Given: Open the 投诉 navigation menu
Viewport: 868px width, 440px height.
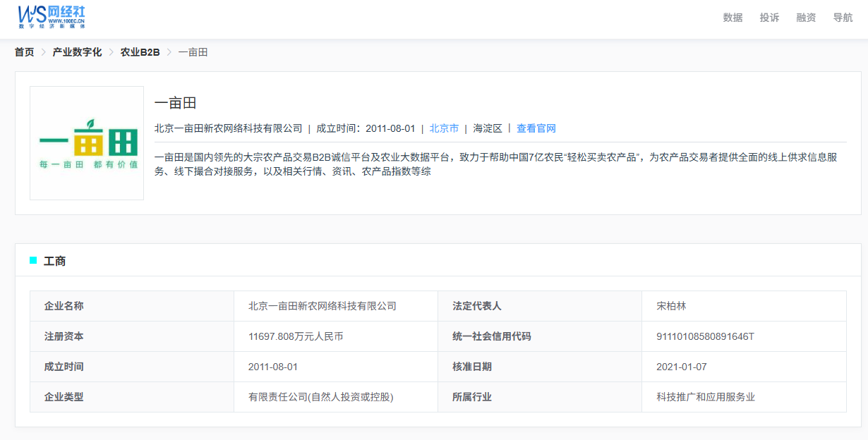Looking at the screenshot, I should 769,18.
